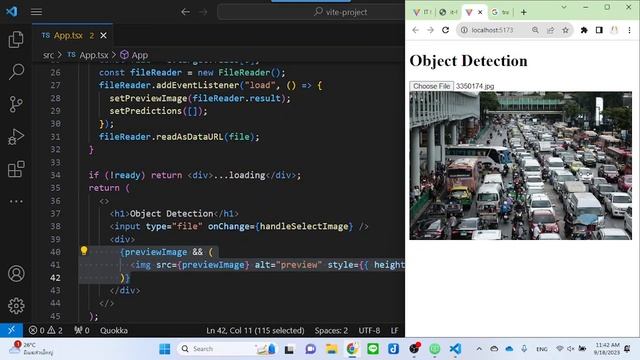The image size is (640, 360).
Task: Open the Windows Start menu
Action: click(165, 349)
